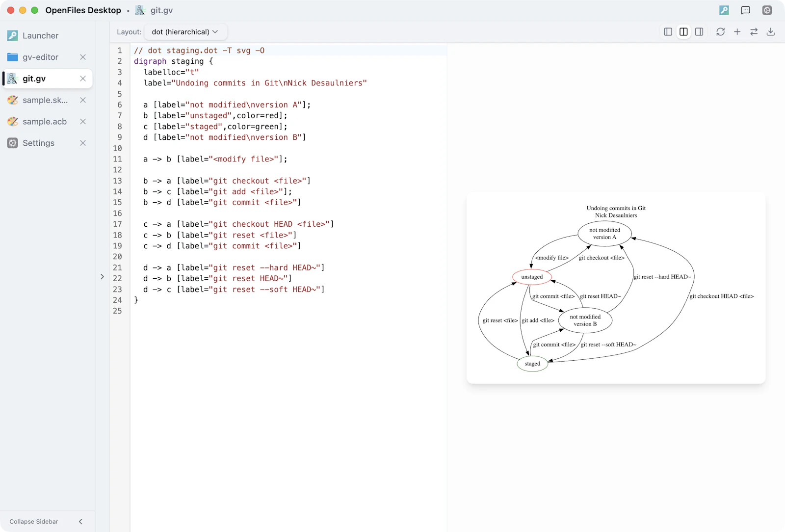Open the chat feedback icon in title bar
The width and height of the screenshot is (785, 532).
pos(746,10)
